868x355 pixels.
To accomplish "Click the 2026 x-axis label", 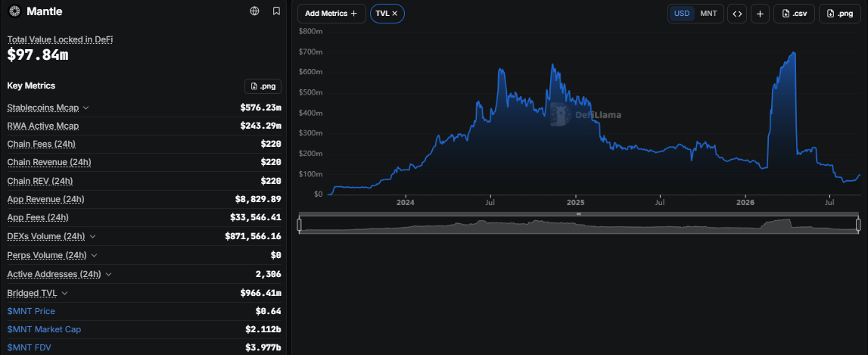I will [x=745, y=204].
